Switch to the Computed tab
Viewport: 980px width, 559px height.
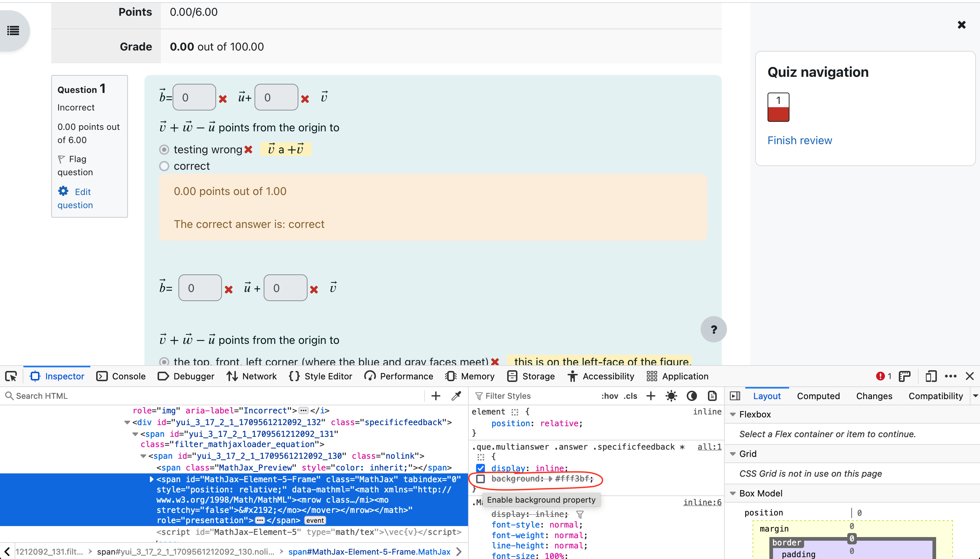coord(818,396)
